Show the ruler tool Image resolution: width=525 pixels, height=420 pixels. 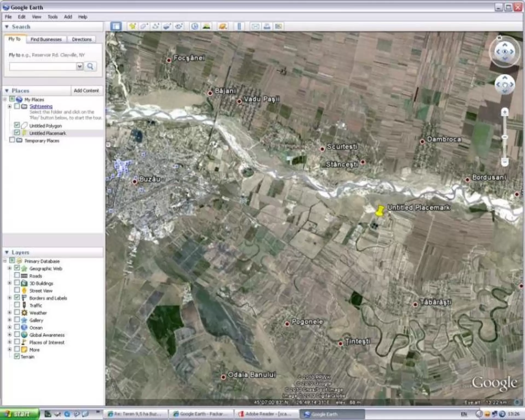[x=239, y=27]
